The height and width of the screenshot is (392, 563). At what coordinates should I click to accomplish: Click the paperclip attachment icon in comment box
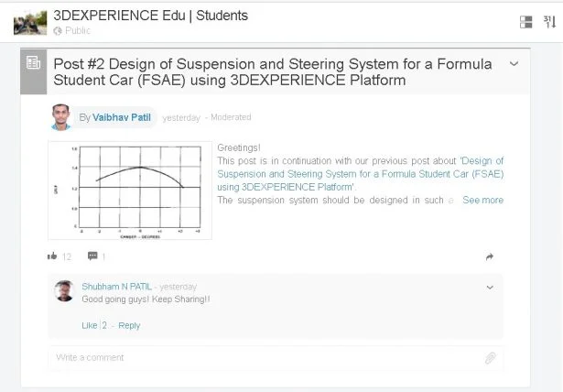[x=491, y=358]
